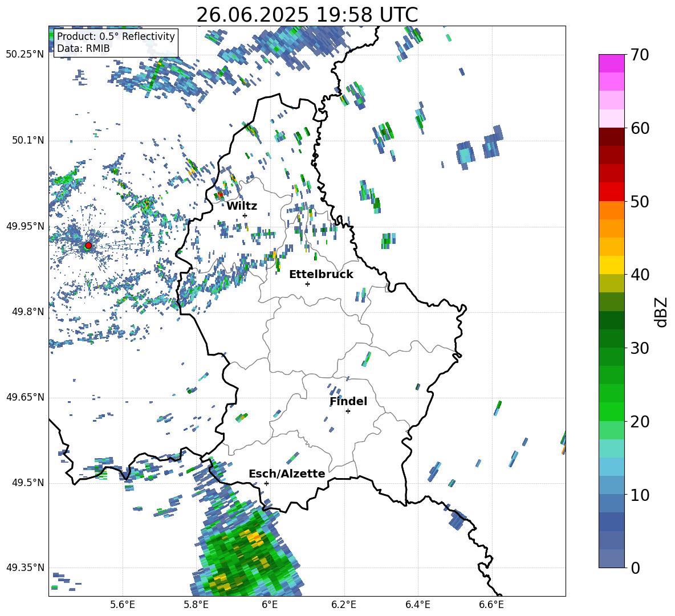Pick the dark maroon colorbar segment below 60
675x616 pixels.
click(x=611, y=137)
